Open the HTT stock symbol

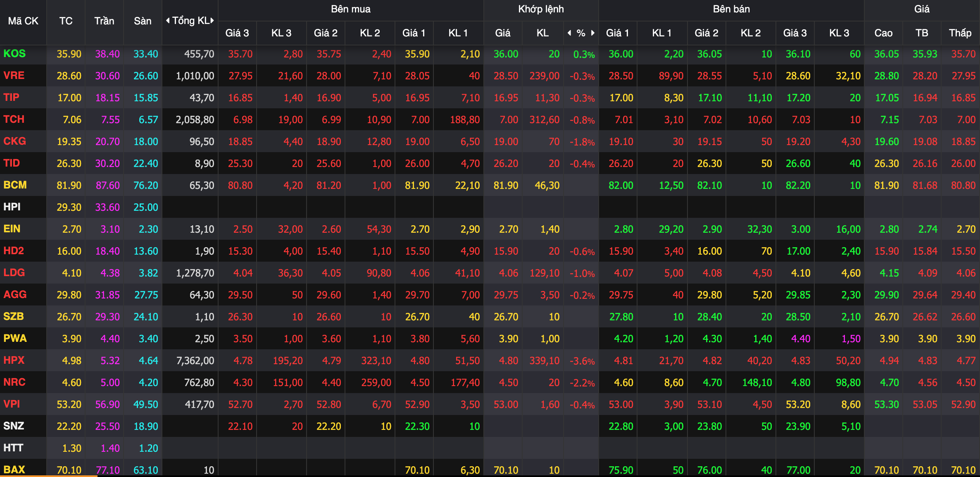pyautogui.click(x=13, y=448)
